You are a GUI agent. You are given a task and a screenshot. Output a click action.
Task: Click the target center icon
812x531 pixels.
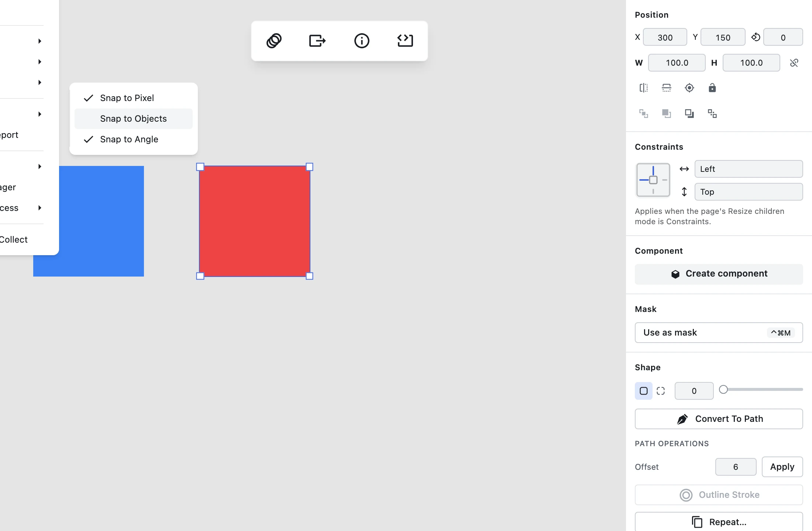[x=689, y=88]
